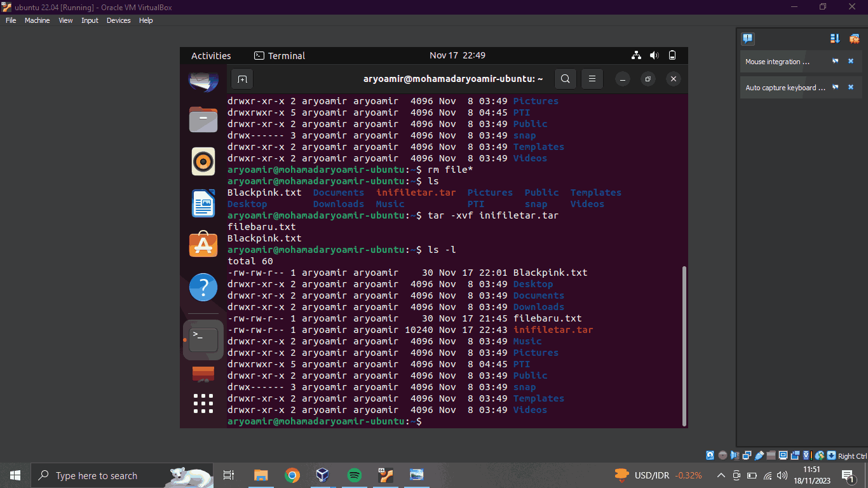Click the Mouse integration do-not-show-again icon

(x=836, y=62)
